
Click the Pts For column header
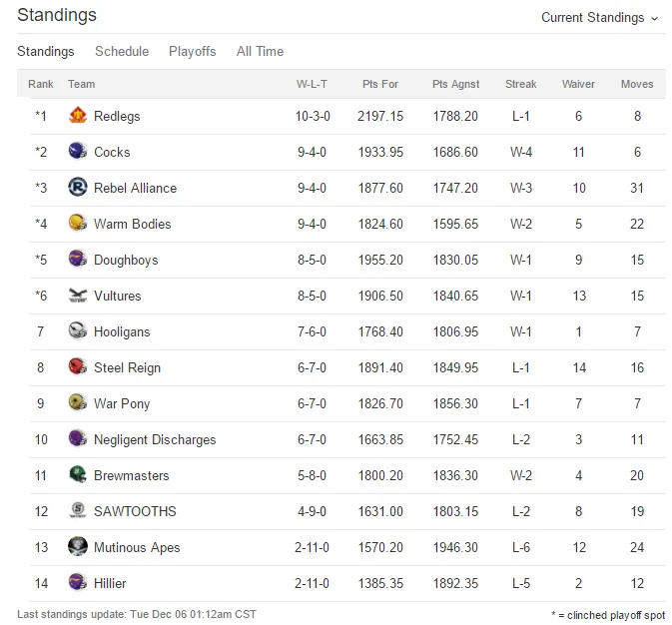click(380, 84)
